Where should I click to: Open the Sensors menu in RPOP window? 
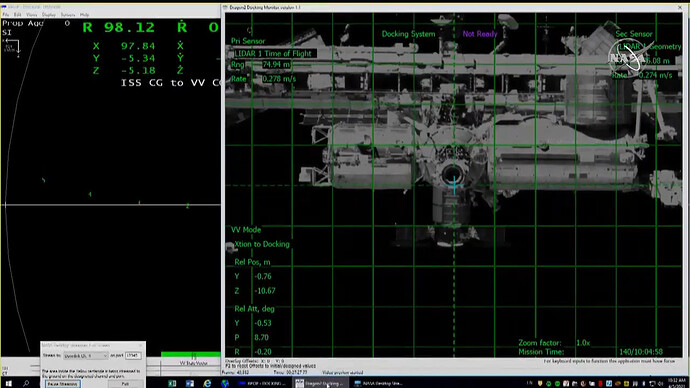(x=68, y=15)
